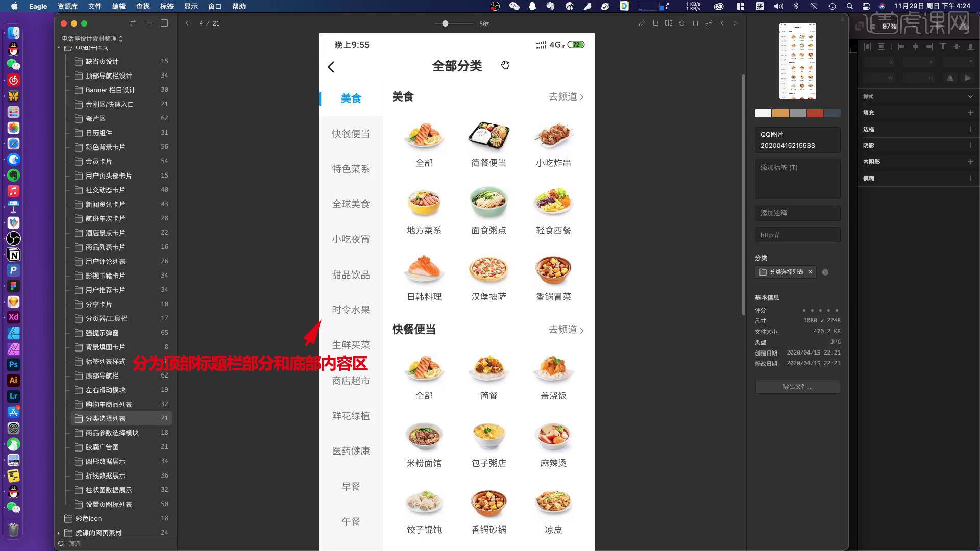Select the crop tool icon

coord(655,23)
